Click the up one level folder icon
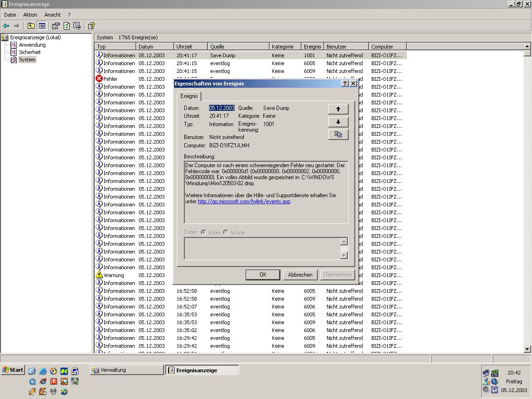 coord(31,26)
